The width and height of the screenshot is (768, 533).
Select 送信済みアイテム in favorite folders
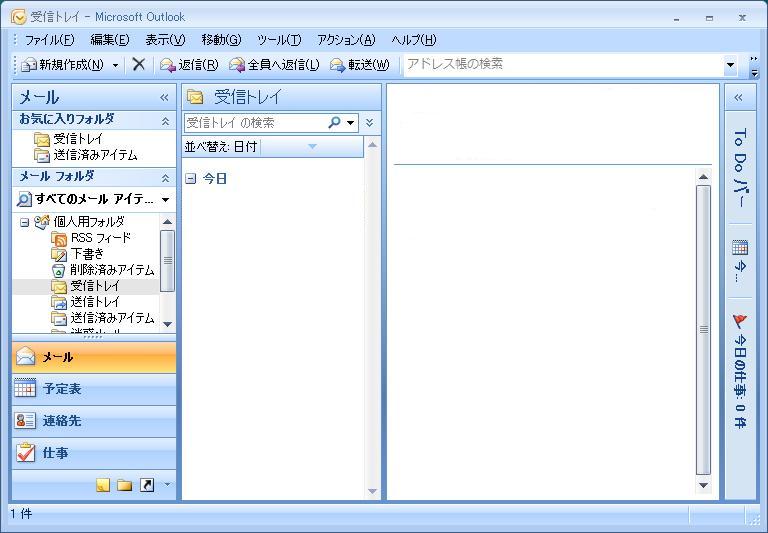click(x=86, y=155)
